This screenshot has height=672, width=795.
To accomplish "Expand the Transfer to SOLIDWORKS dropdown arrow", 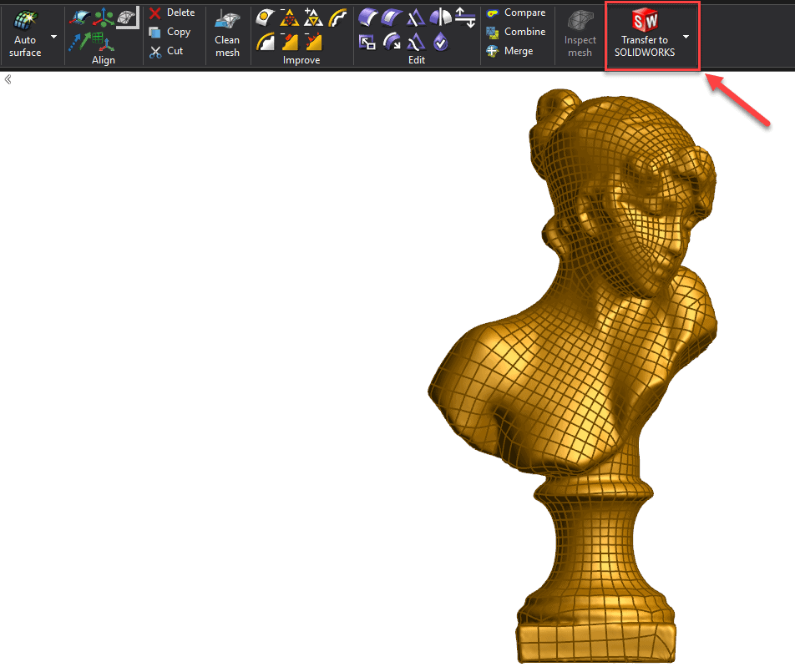I will tap(686, 37).
